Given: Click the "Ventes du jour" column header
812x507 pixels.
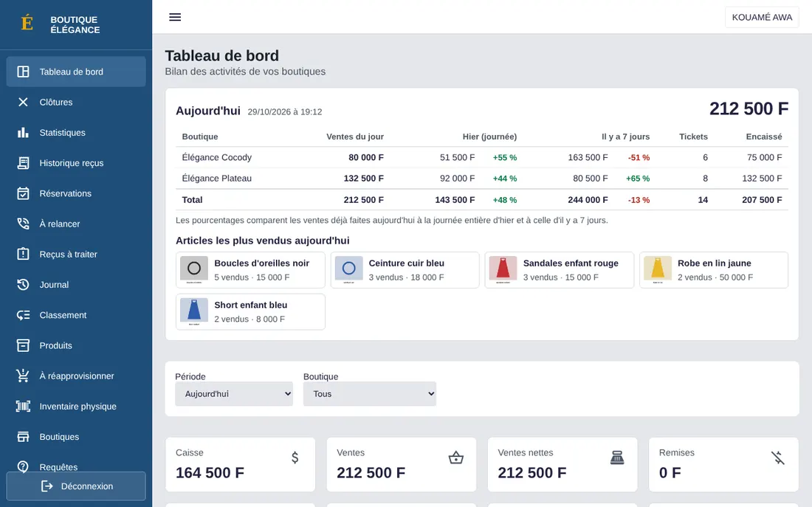Looking at the screenshot, I should (x=355, y=137).
